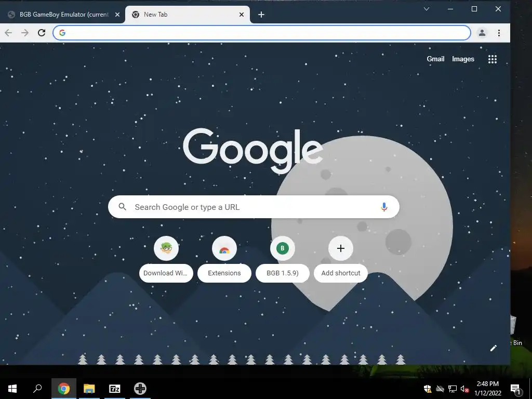The image size is (532, 399).
Task: Select the New Tab tab
Action: pos(187,15)
